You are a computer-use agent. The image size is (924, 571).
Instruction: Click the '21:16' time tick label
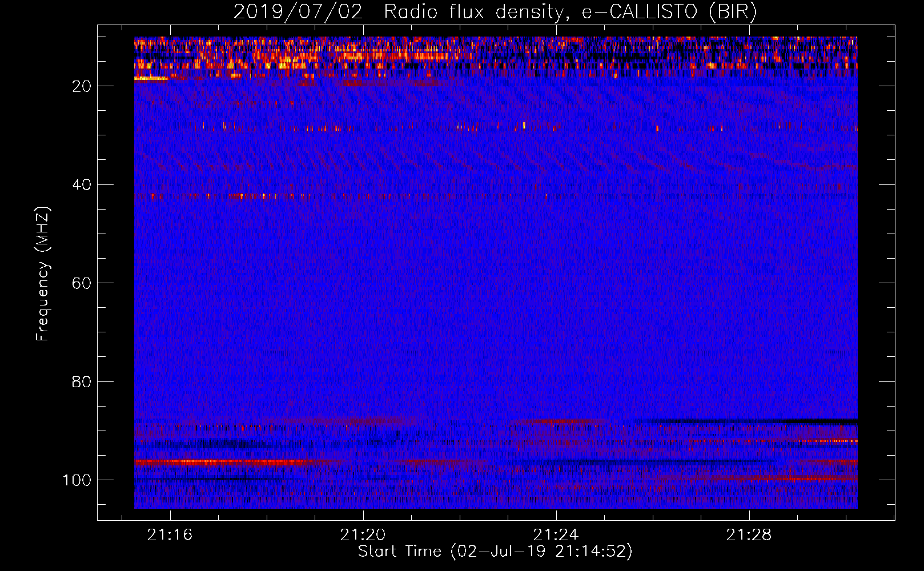point(170,535)
